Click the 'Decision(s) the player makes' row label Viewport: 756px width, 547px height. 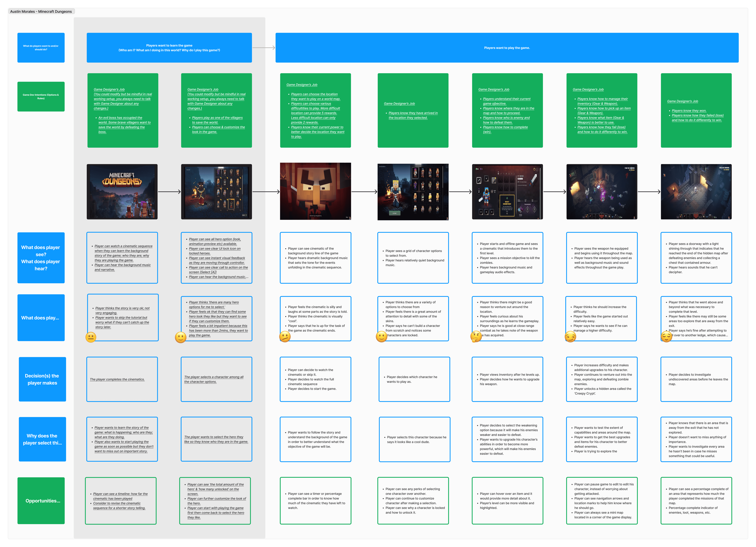click(x=42, y=379)
